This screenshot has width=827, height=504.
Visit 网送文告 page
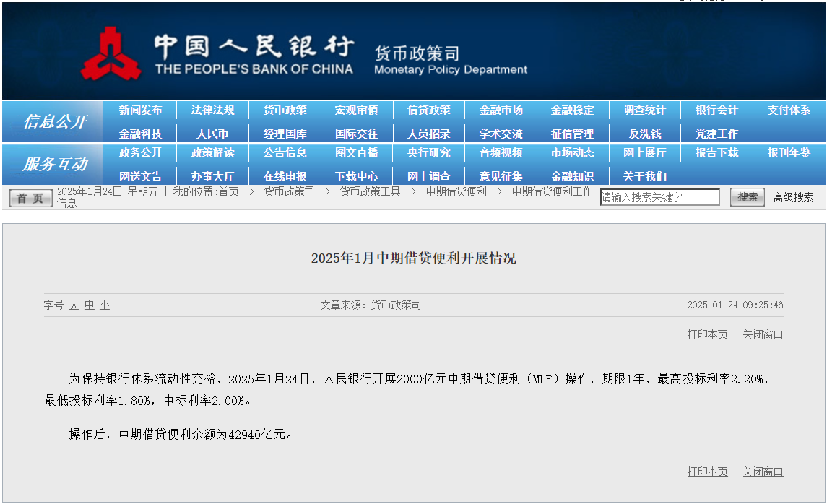(x=140, y=177)
